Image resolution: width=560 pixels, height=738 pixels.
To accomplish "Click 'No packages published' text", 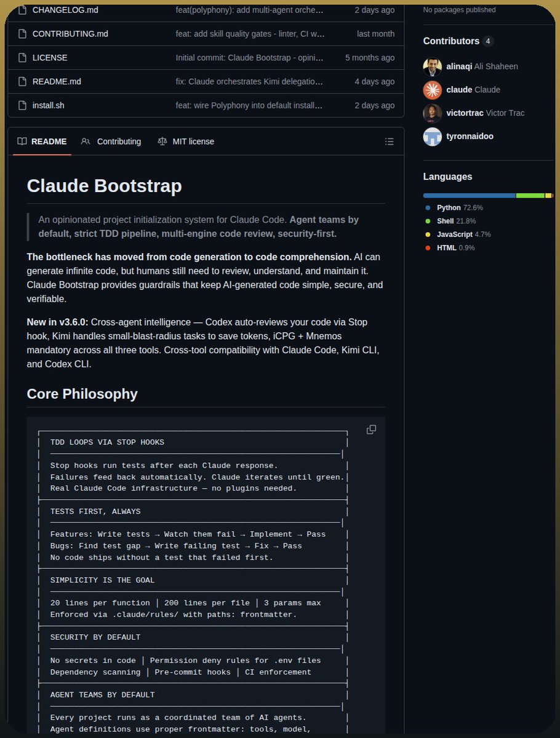I will click(x=459, y=10).
